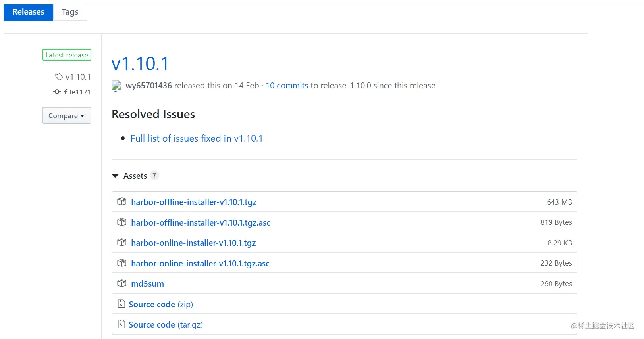Screen dimensions: 644x339
Task: Click the Assets count badge 7
Action: (x=154, y=176)
